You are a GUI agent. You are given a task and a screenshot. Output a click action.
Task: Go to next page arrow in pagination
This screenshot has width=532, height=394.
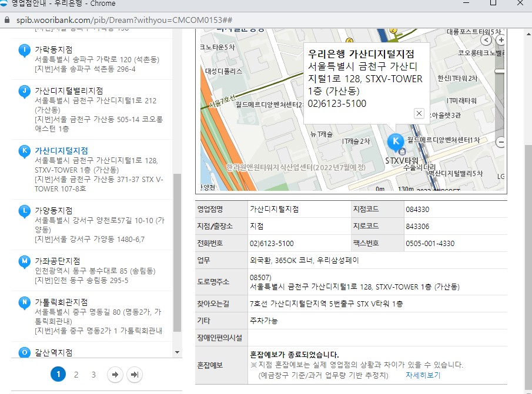(115, 375)
